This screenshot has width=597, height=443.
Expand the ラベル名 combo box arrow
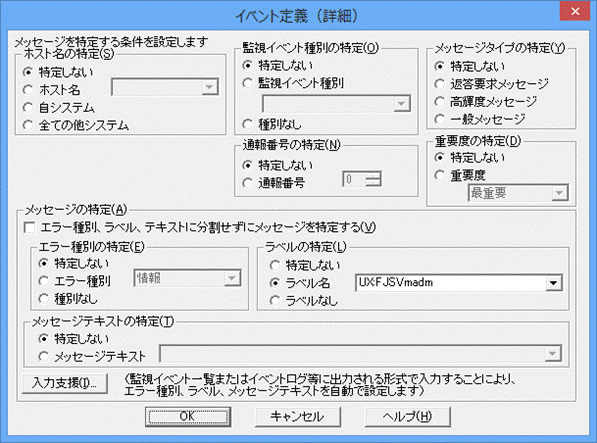pos(554,283)
